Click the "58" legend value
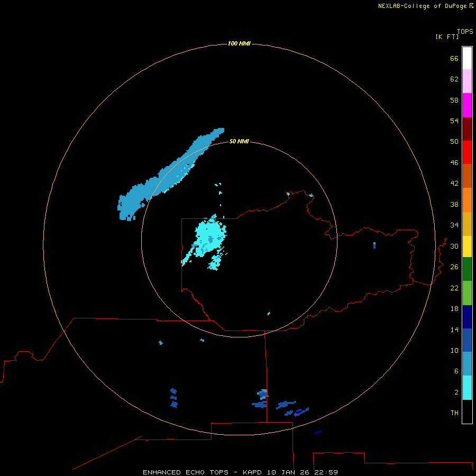 click(454, 100)
